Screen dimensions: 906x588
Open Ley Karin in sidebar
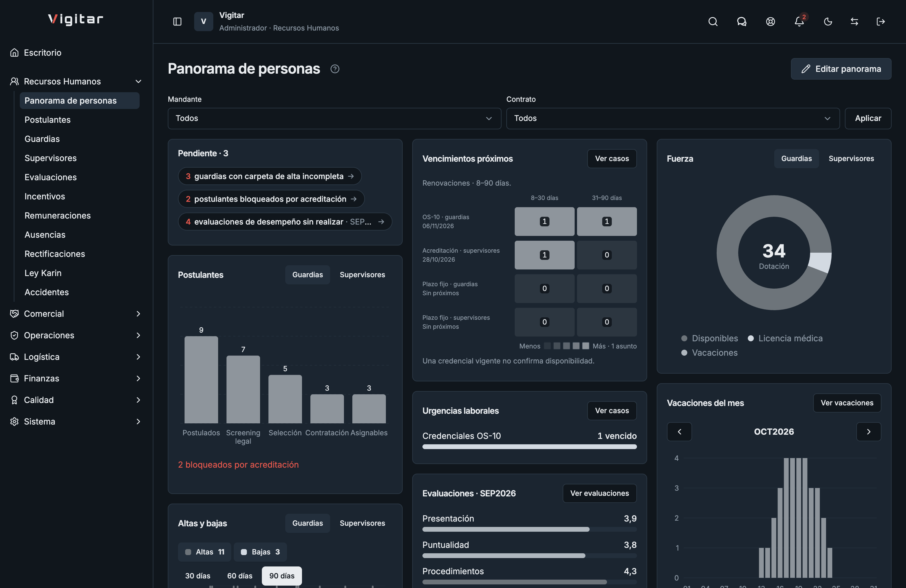coord(80,273)
